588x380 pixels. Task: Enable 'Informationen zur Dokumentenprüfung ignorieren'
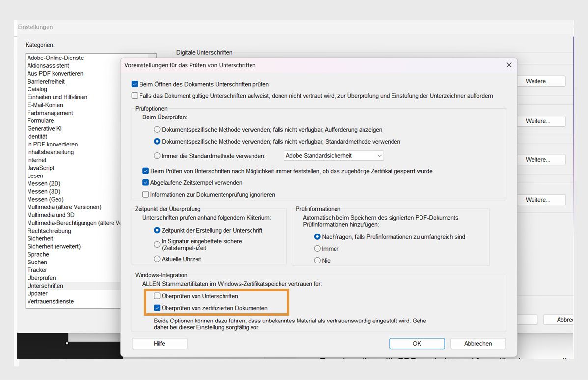point(146,194)
